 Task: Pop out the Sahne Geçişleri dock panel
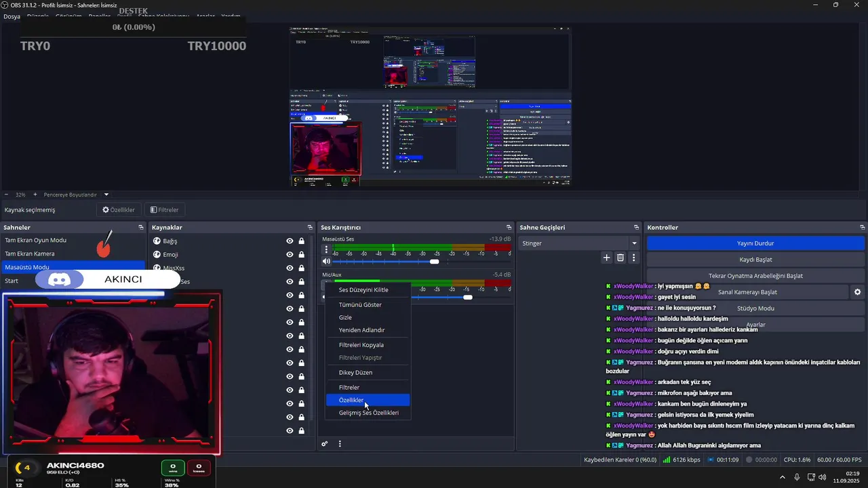tap(636, 228)
